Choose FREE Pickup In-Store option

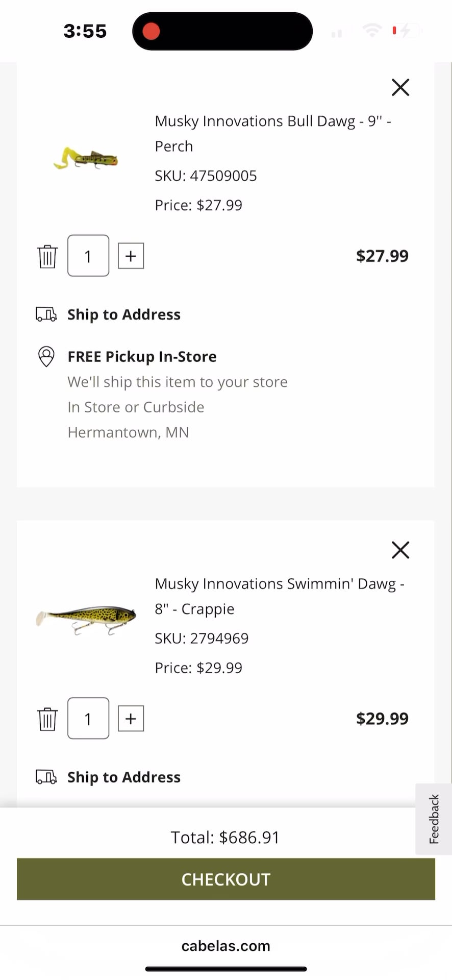[x=142, y=356]
